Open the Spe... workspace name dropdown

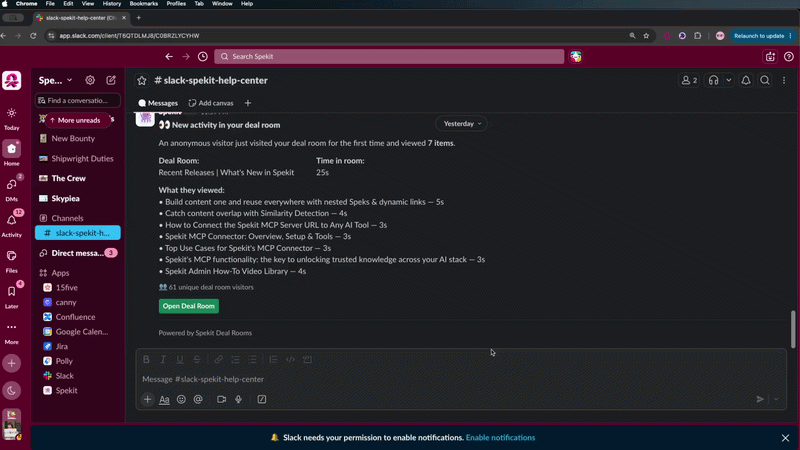click(x=56, y=80)
